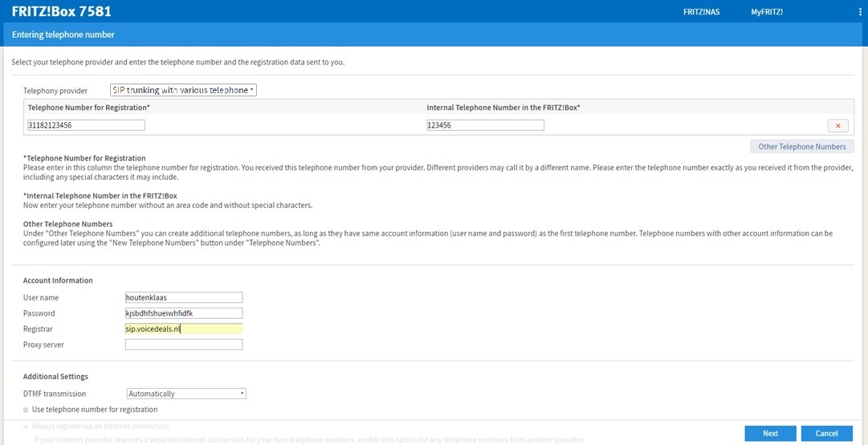Click into the Password field
868x445 pixels.
click(184, 313)
